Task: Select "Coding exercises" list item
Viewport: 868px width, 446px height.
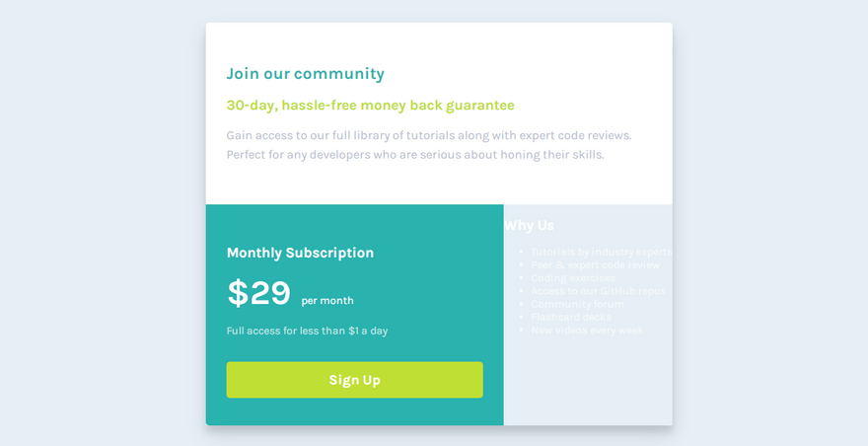Action: point(572,277)
